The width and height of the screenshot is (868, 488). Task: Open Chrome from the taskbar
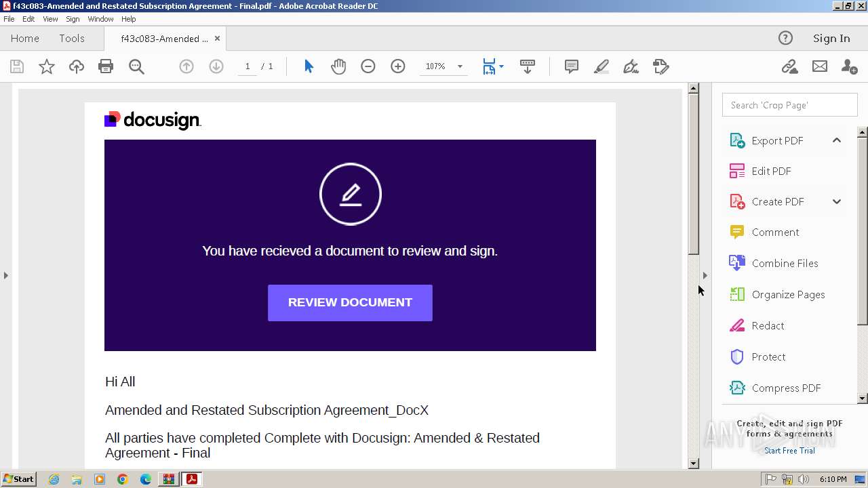coord(123,479)
